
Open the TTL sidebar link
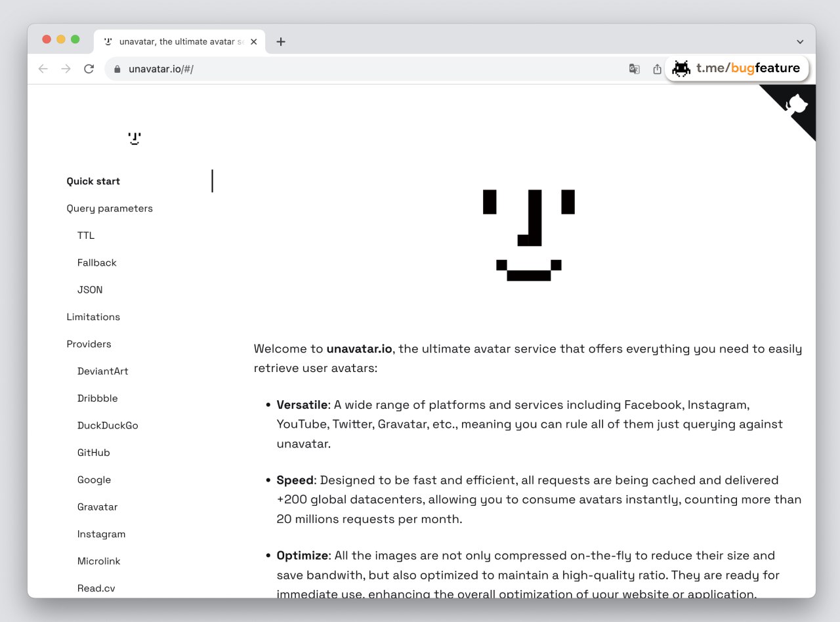pyautogui.click(x=86, y=236)
